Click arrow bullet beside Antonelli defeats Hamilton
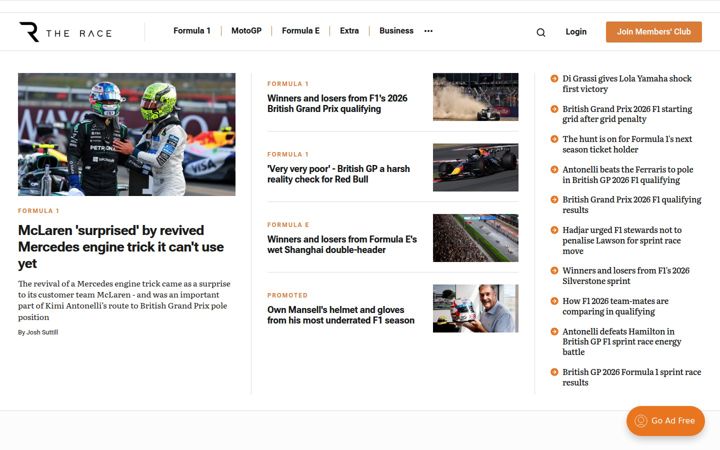The height and width of the screenshot is (450, 720). (554, 331)
